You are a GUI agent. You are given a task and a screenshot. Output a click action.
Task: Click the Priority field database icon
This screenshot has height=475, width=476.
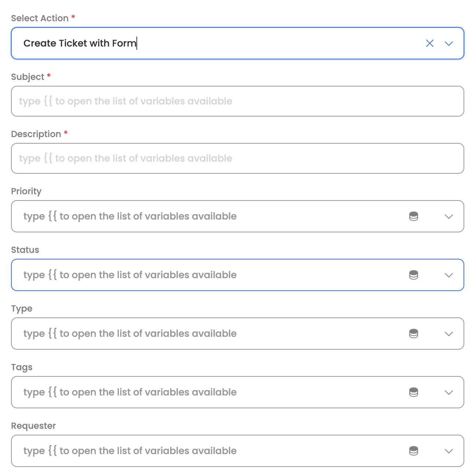click(413, 216)
